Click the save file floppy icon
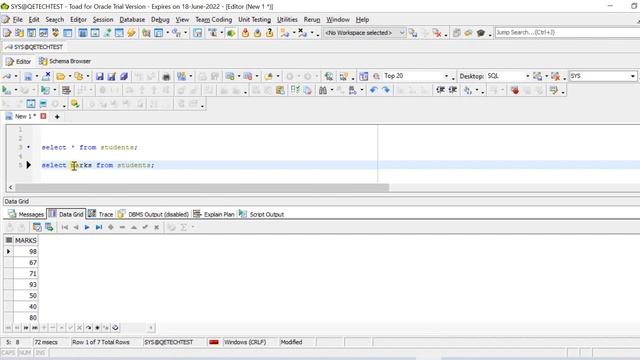Viewport: 640px width, 360px height. tap(99, 76)
